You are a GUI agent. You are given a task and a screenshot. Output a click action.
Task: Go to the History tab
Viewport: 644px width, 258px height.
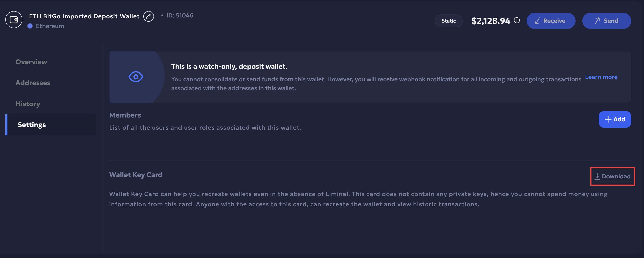pyautogui.click(x=28, y=104)
